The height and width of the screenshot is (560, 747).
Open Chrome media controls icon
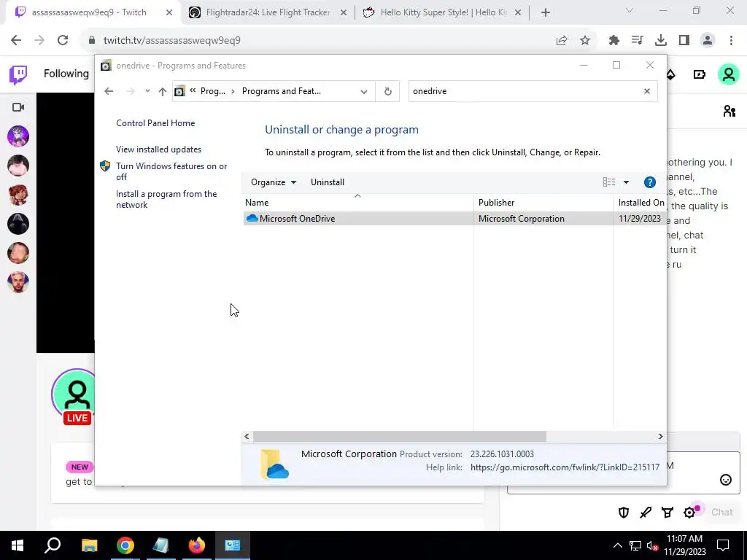tap(638, 41)
